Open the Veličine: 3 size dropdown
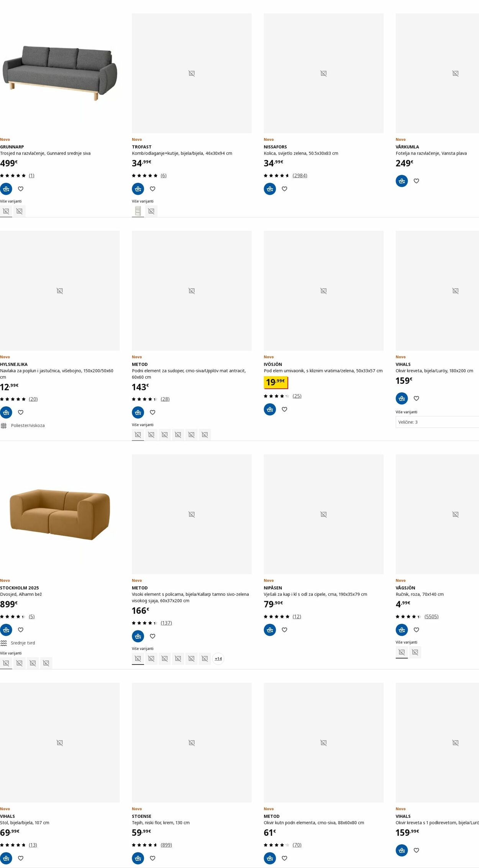 coord(437,422)
